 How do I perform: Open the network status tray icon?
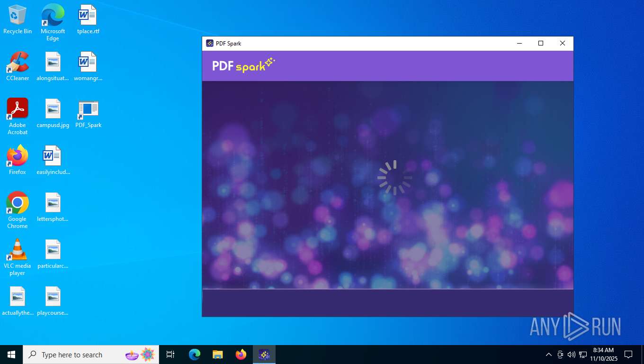point(583,355)
